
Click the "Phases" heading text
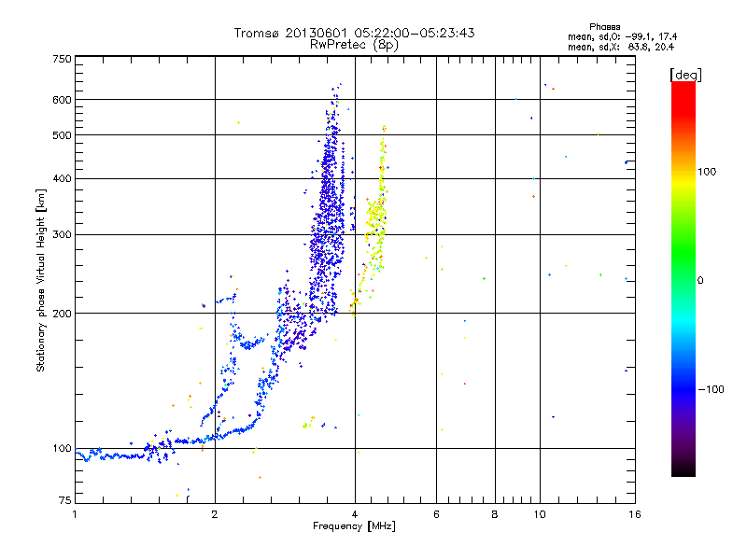pyautogui.click(x=604, y=27)
